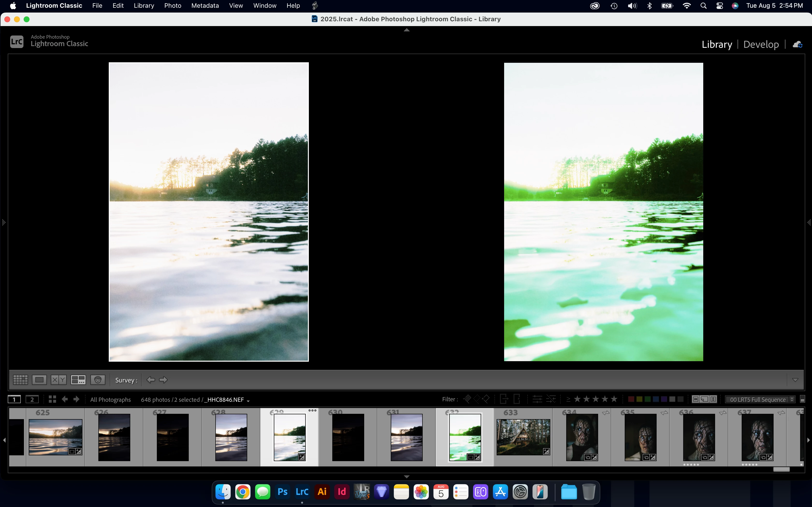Image resolution: width=812 pixels, height=507 pixels.
Task: Switch to Grid view icon
Action: click(20, 380)
